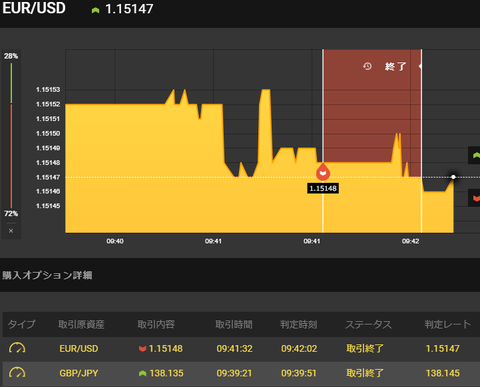
Task: Click the history clock icon beside 終了
Action: click(367, 66)
